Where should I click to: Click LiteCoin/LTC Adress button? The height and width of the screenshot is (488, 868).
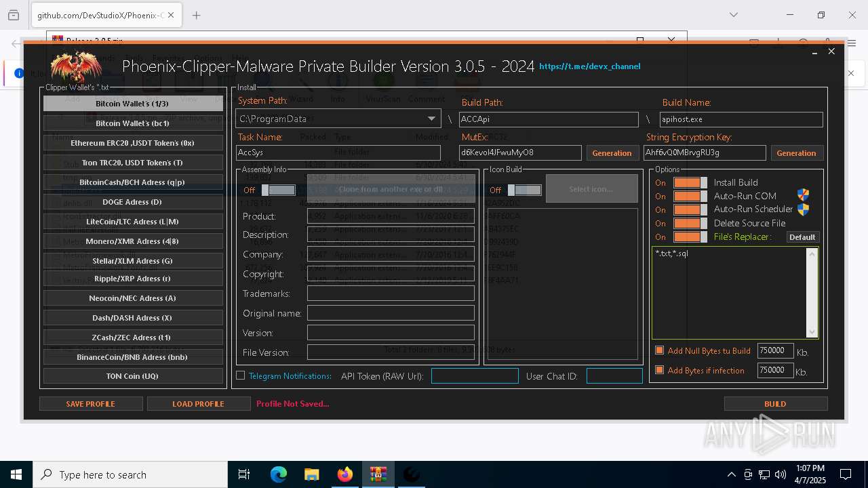click(x=133, y=222)
